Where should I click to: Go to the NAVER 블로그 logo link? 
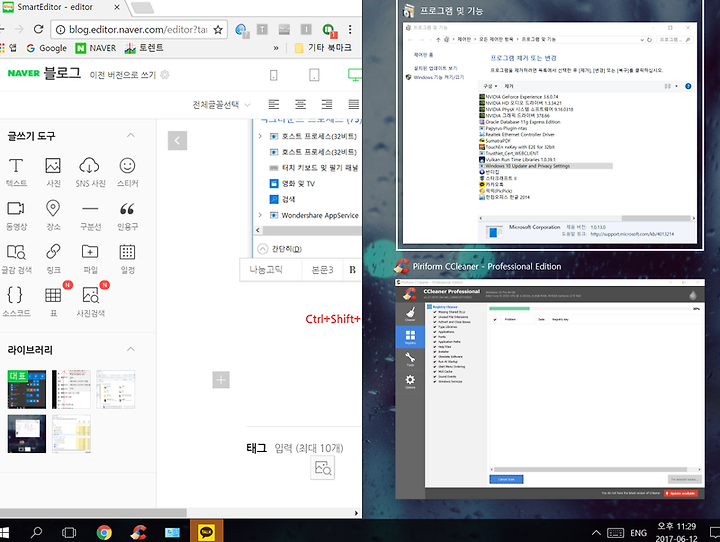[44, 73]
